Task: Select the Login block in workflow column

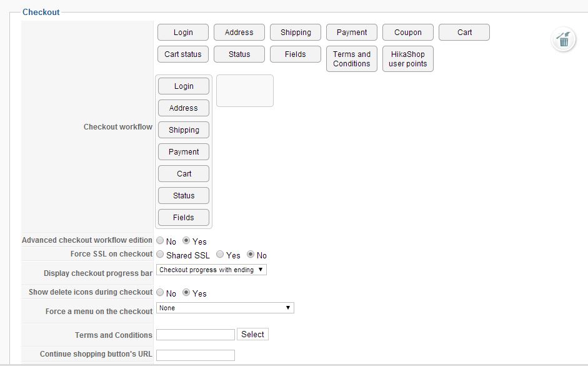Action: coord(184,86)
